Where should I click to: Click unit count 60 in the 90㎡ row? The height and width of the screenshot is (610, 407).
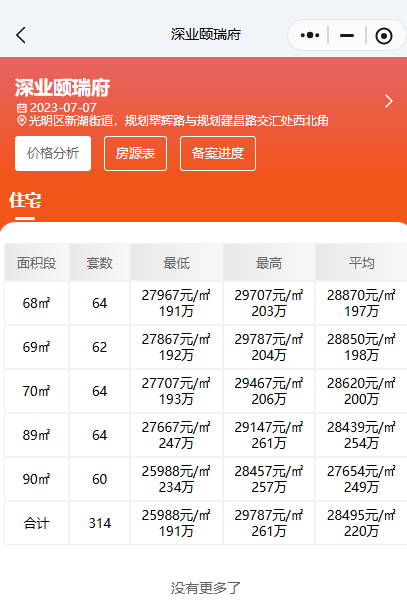click(100, 479)
